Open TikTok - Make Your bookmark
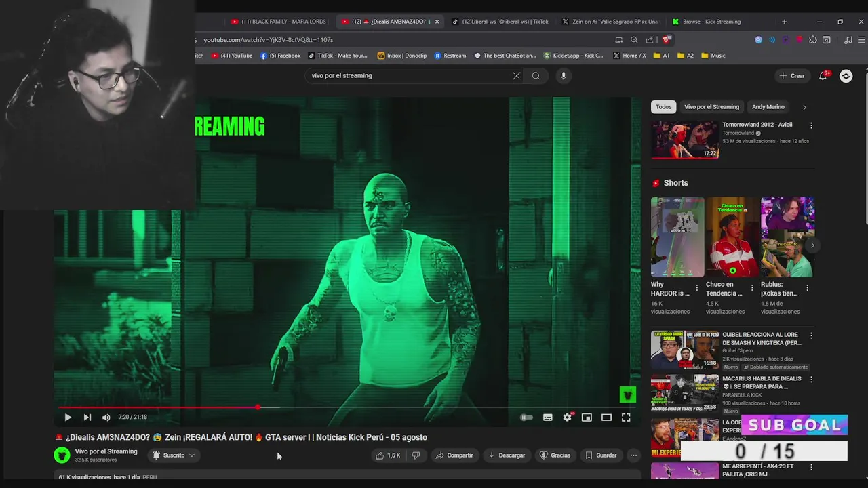 pos(338,56)
